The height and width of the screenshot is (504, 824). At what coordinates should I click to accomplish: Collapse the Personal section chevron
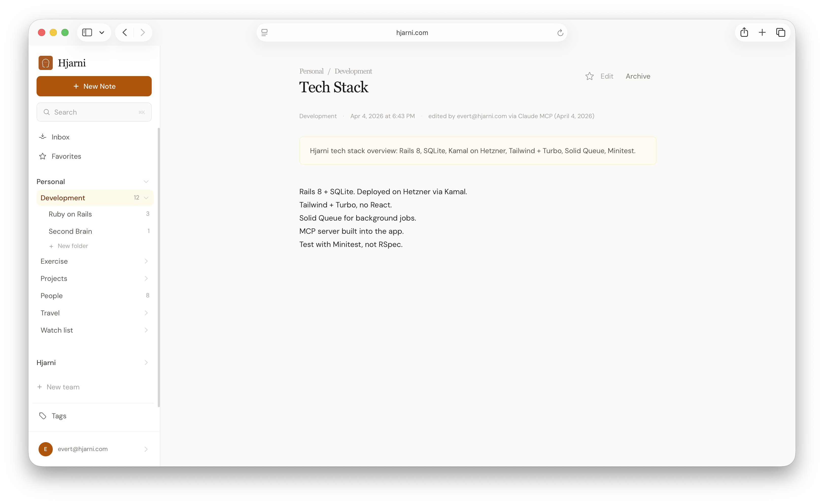pos(146,182)
